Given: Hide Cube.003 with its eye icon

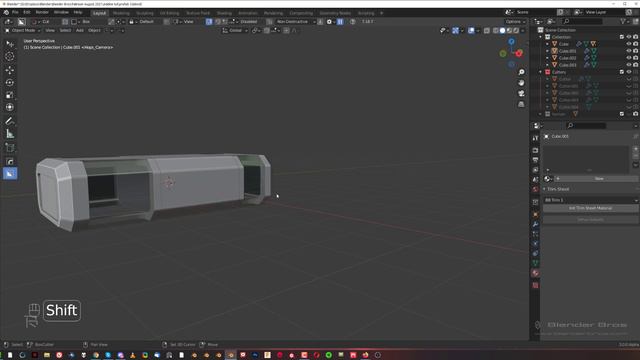Looking at the screenshot, I should (629, 65).
